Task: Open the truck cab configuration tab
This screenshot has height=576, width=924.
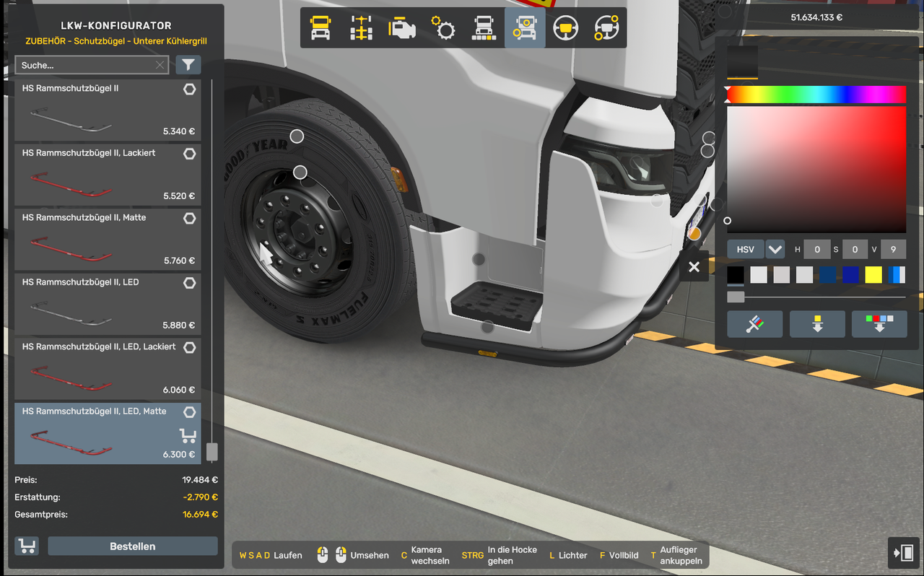Action: (x=320, y=28)
